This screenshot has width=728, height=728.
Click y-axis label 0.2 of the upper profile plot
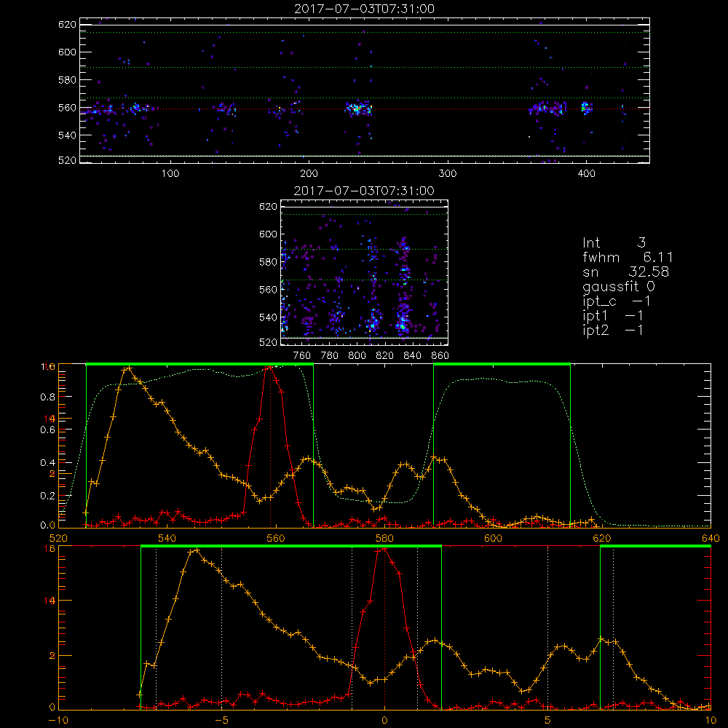(x=48, y=496)
